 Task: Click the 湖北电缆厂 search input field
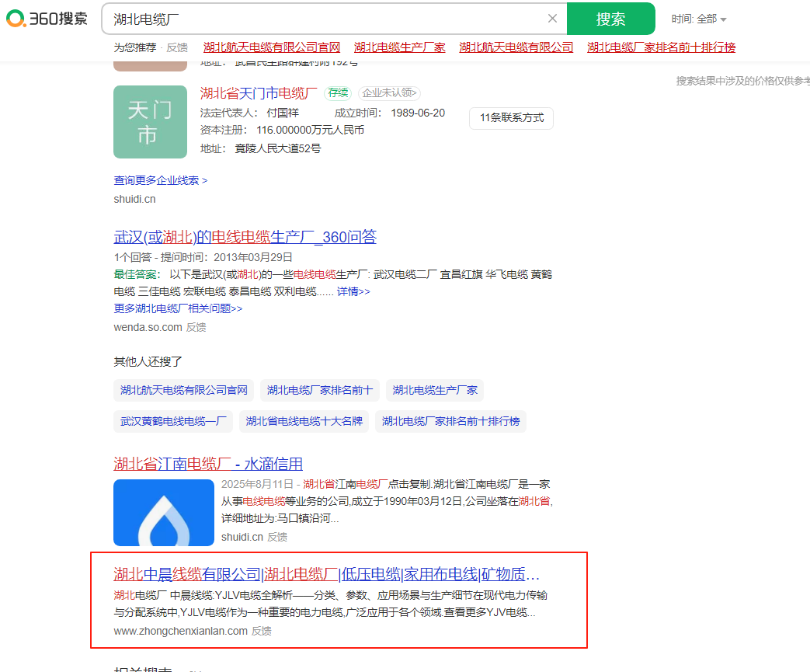pyautogui.click(x=326, y=19)
